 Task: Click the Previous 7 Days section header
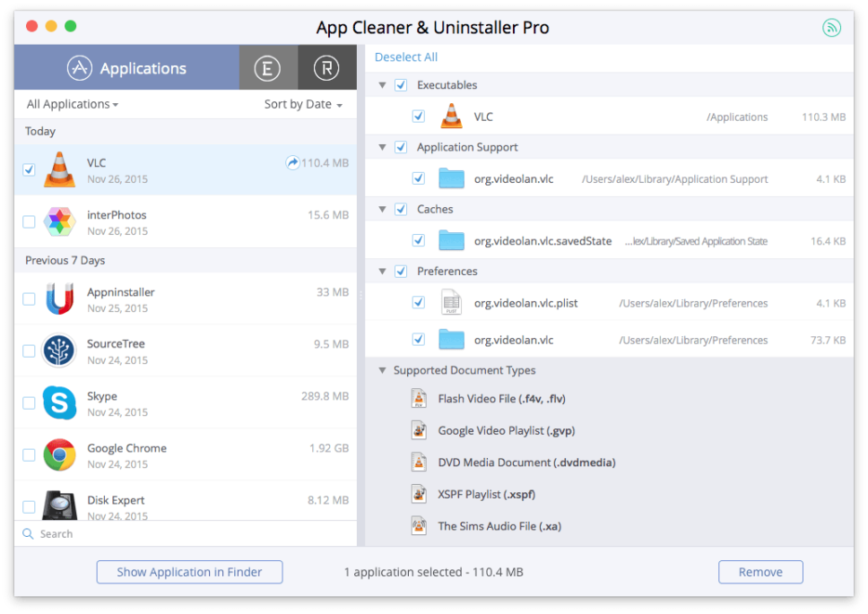186,260
